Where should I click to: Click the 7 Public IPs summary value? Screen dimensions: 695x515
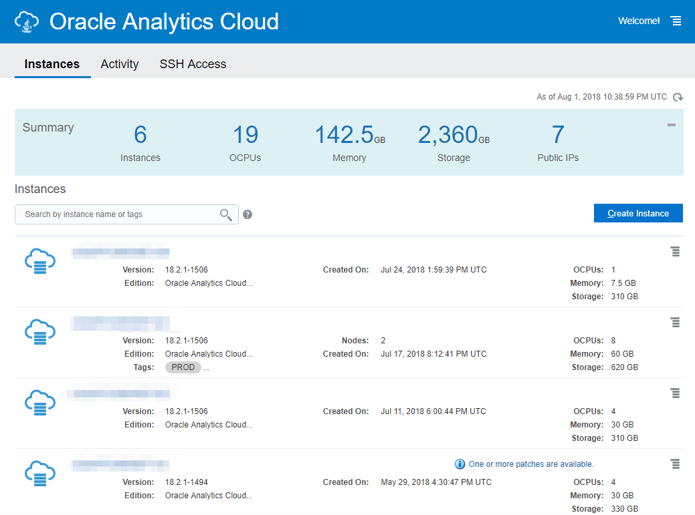click(x=558, y=134)
